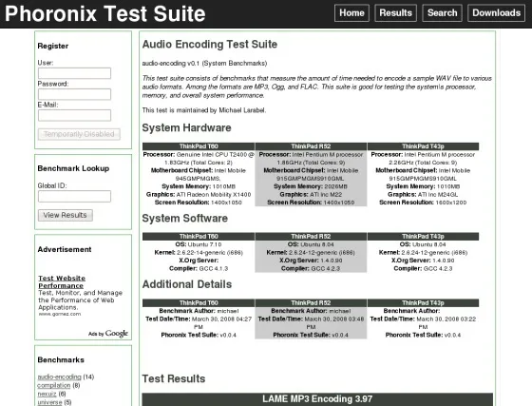Focus the E-Mail input field
The height and width of the screenshot is (406, 532).
(x=74, y=115)
